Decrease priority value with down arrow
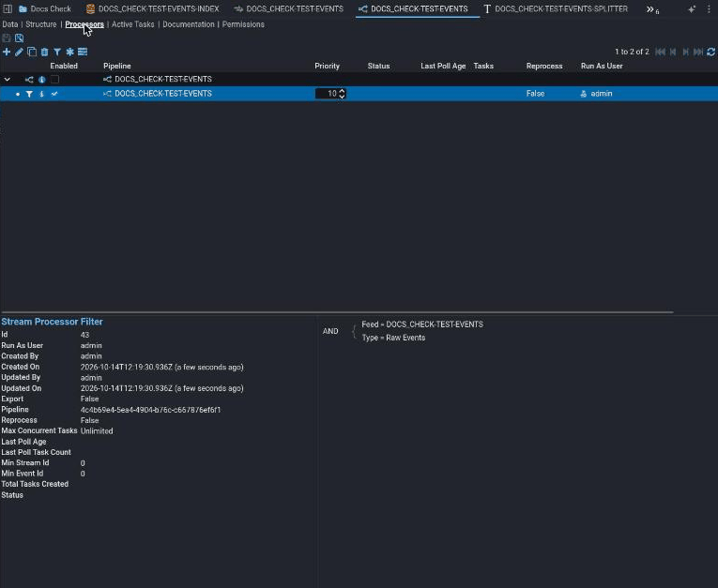The height and width of the screenshot is (588, 718). click(342, 96)
